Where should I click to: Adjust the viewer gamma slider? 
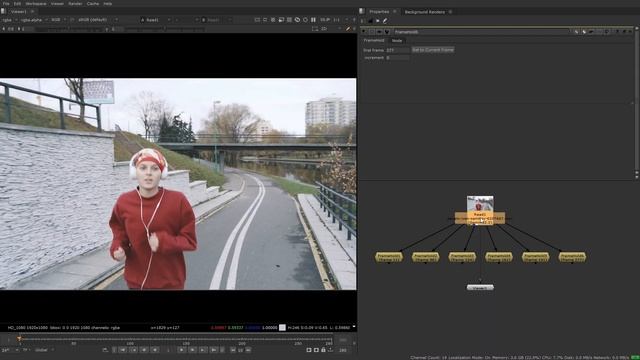point(163,29)
